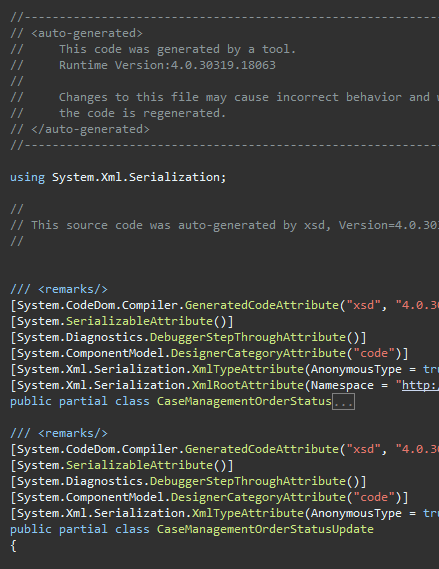
Task: Click second GeneratedCodeAttribute above CaseManagementOrderStatusUpdate
Action: tap(262, 449)
